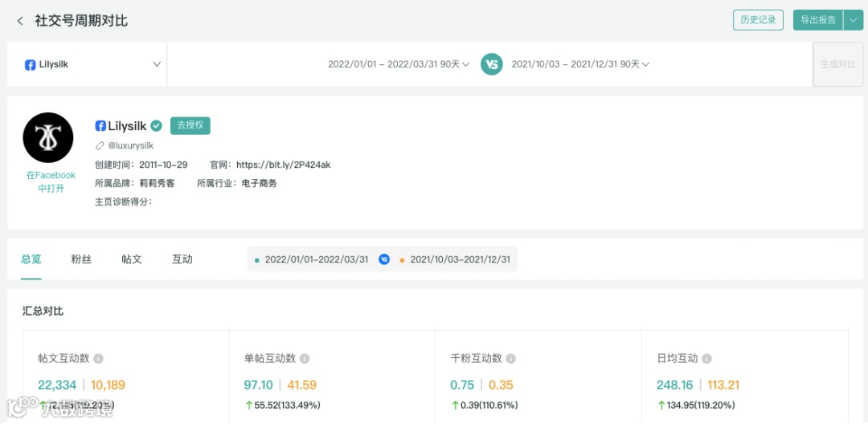Click the change figure 55.52(133.49%)
Screen dimensions: 868x424
(287, 406)
